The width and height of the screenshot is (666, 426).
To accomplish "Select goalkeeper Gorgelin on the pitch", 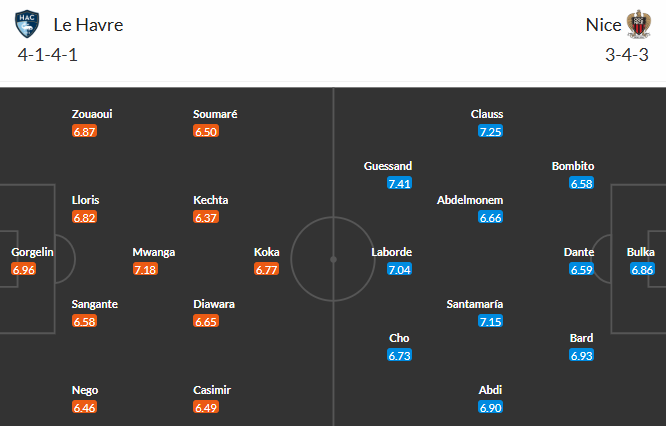I will coord(33,252).
